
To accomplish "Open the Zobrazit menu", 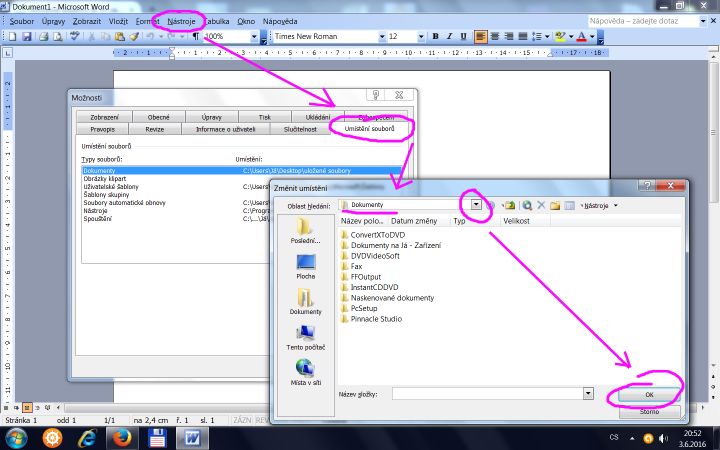I will pyautogui.click(x=87, y=21).
